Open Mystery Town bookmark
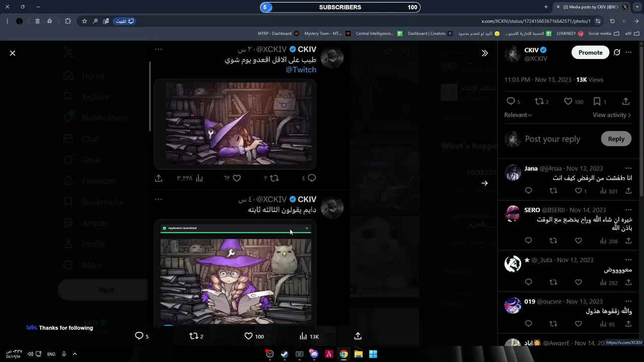The width and height of the screenshot is (644, 362). pyautogui.click(x=328, y=34)
